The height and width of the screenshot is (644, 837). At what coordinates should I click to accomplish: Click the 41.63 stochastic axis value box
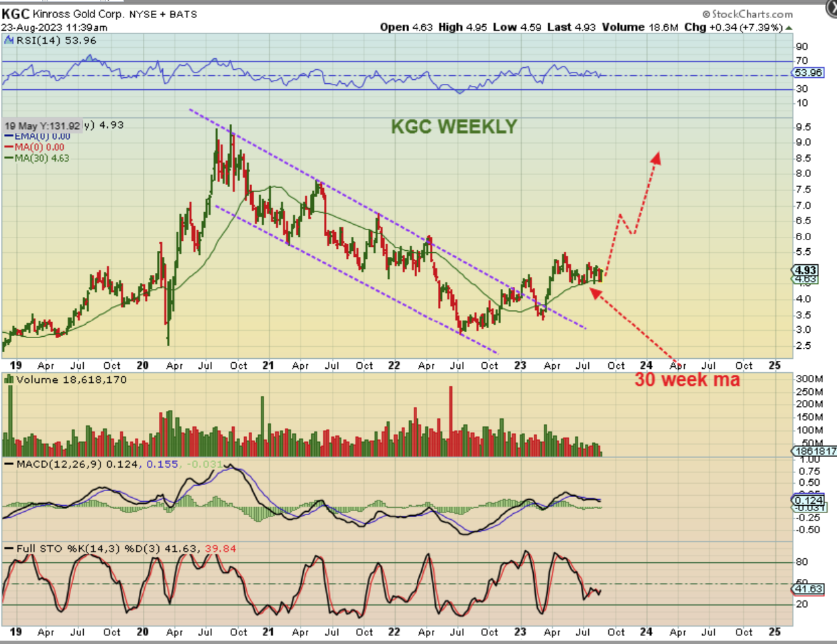(x=807, y=589)
